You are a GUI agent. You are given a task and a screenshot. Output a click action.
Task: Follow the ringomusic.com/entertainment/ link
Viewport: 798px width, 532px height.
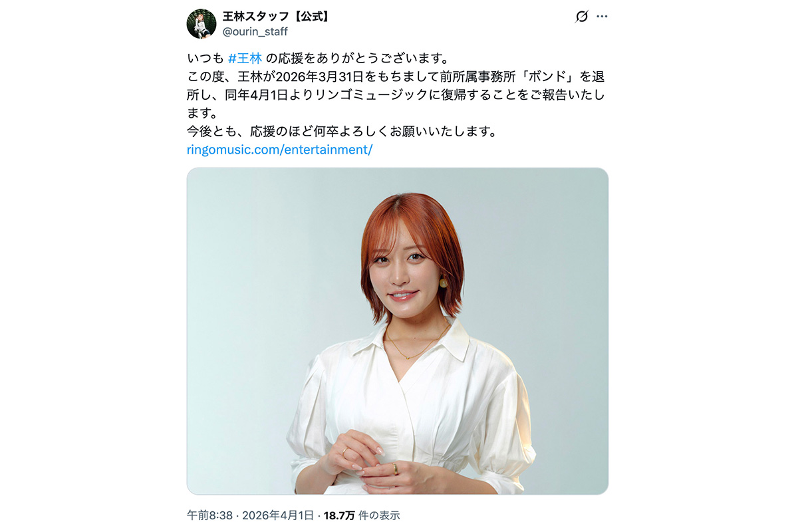tap(279, 150)
